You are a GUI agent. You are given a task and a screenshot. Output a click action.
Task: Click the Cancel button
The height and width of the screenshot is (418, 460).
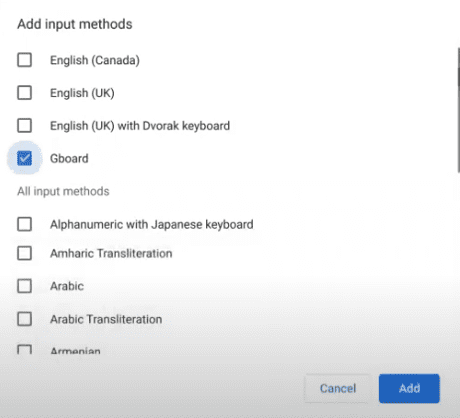(x=338, y=388)
